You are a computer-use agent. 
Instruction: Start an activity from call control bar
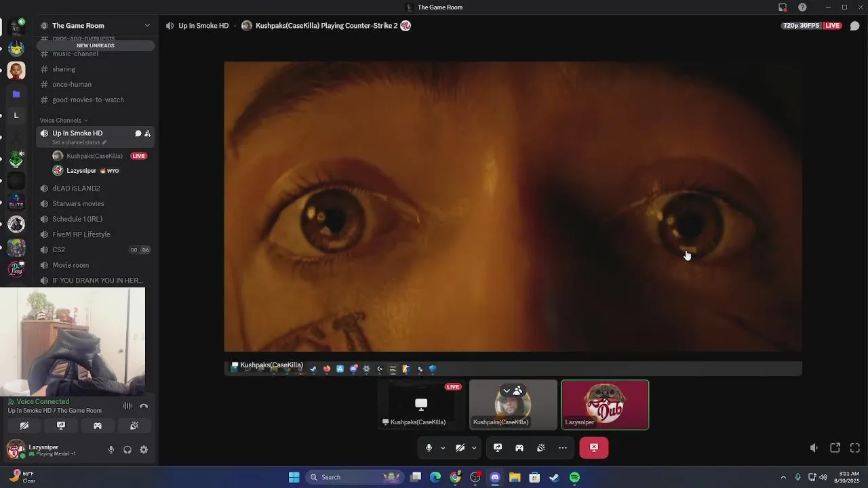tap(519, 447)
